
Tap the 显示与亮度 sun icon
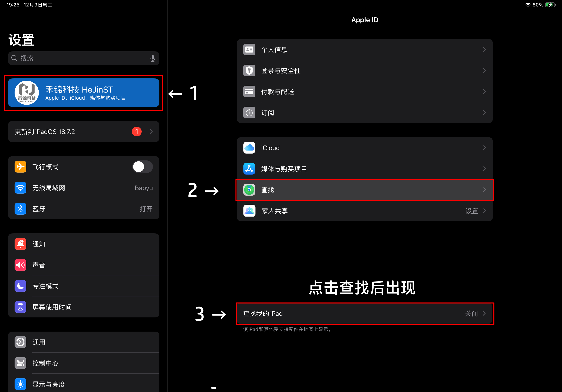[20, 384]
